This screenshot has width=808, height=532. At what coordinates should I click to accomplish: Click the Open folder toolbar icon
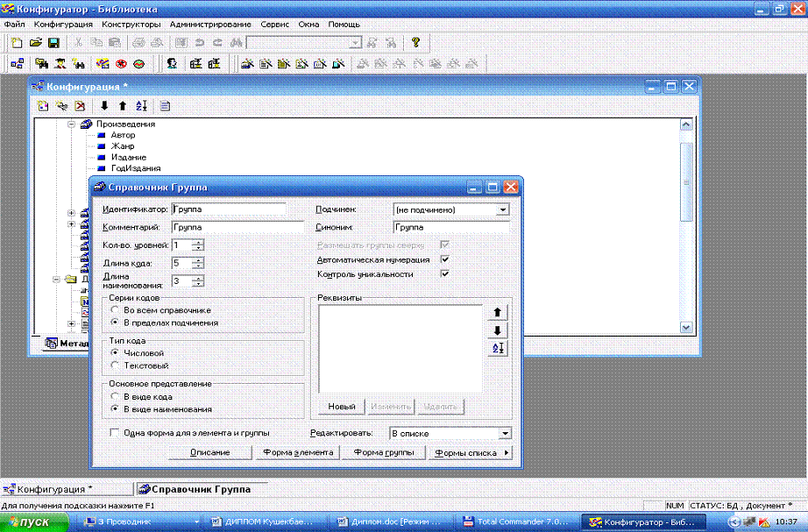(x=36, y=42)
